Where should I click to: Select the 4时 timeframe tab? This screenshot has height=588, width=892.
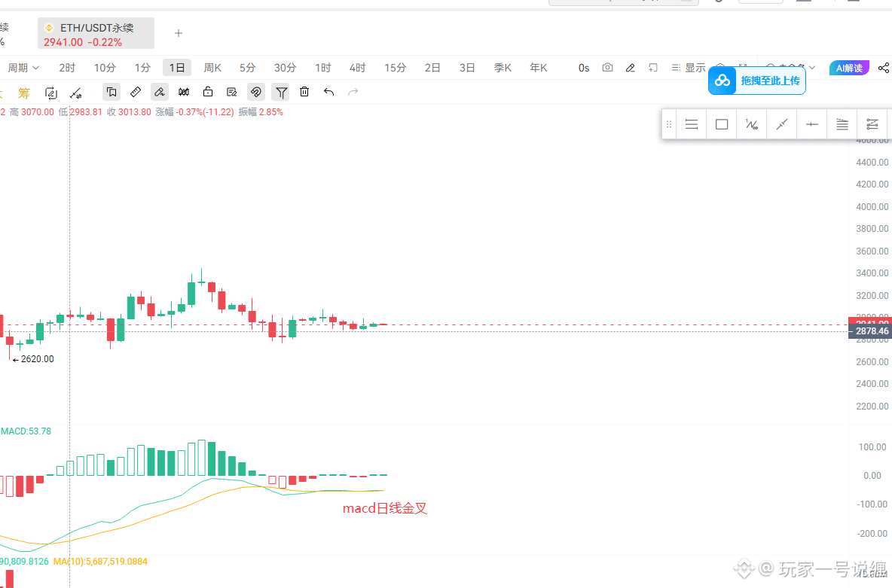357,67
